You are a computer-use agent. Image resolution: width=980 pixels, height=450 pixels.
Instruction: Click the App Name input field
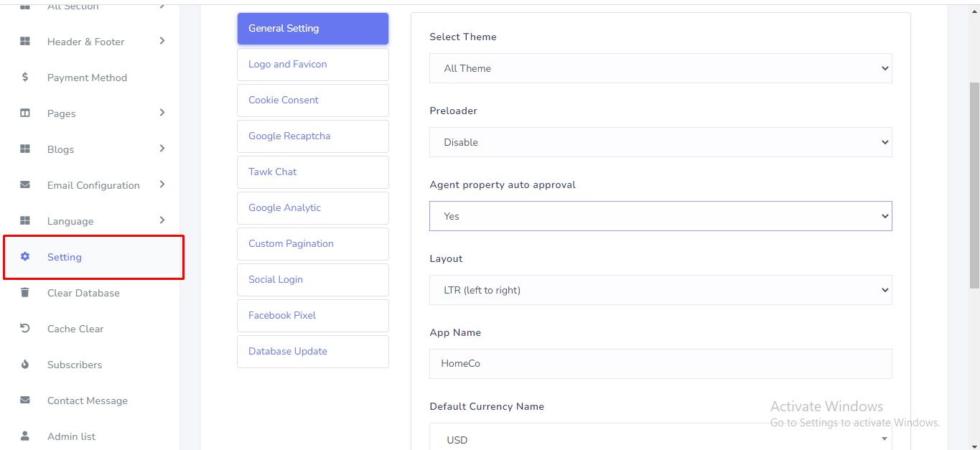[660, 364]
